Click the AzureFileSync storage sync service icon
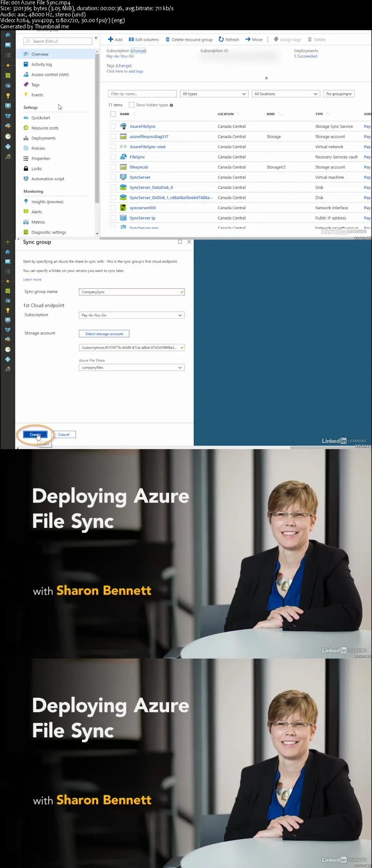 point(123,126)
